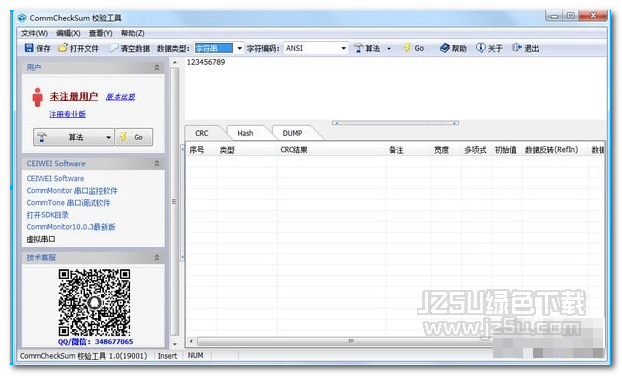The width and height of the screenshot is (622, 376).
Task: Click the Insert status bar indicator
Action: point(167,356)
